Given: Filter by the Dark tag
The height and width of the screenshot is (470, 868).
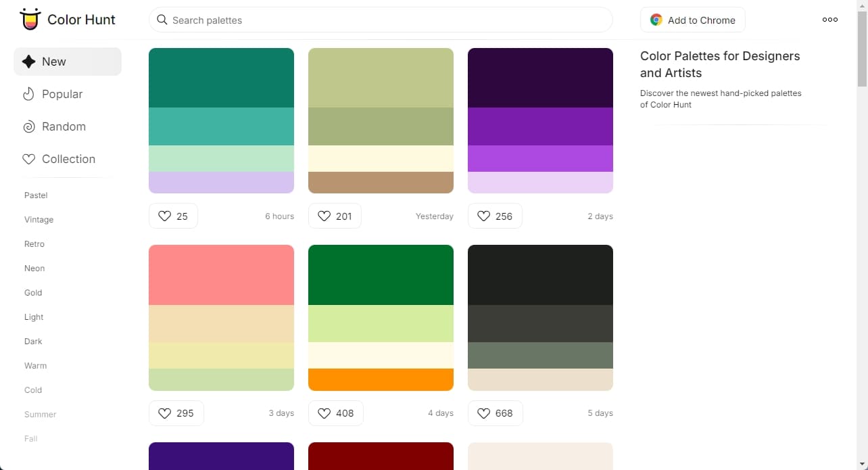Looking at the screenshot, I should pyautogui.click(x=33, y=342).
